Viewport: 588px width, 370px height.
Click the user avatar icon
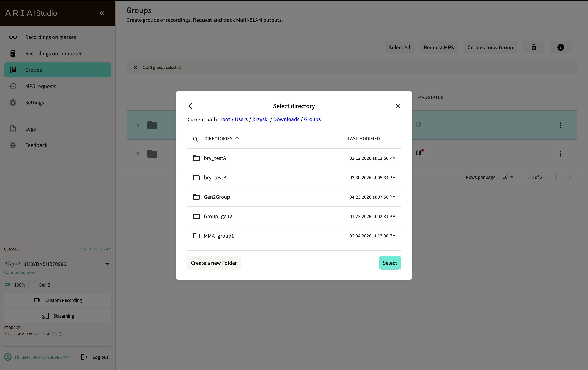8,357
